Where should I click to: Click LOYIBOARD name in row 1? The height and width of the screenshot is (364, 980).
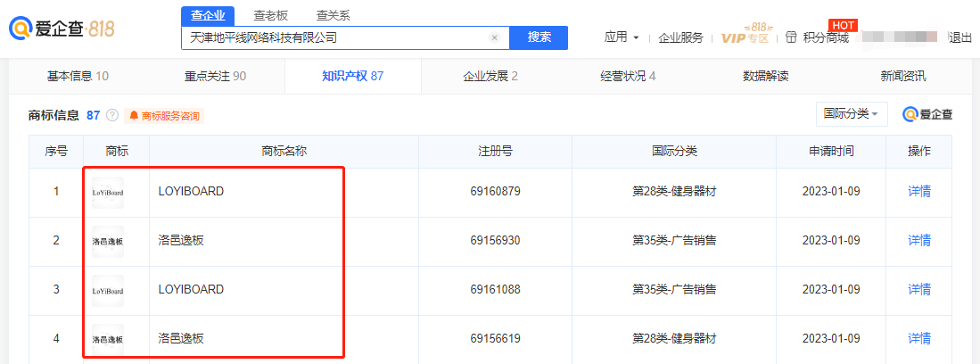(191, 192)
